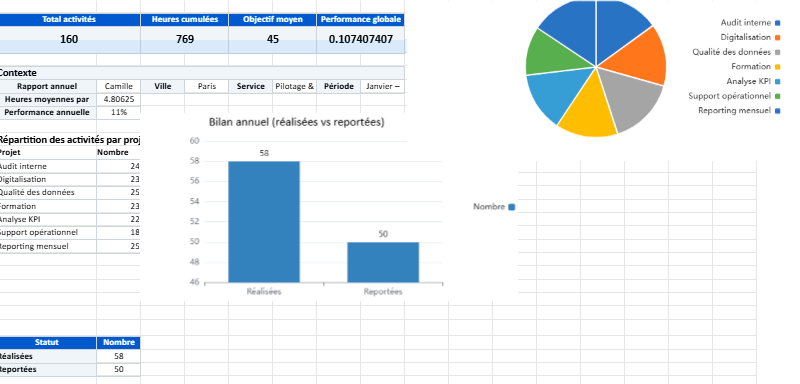Image resolution: width=800 pixels, height=384 pixels.
Task: Select the green Support opérationnel legend swatch
Action: click(778, 96)
